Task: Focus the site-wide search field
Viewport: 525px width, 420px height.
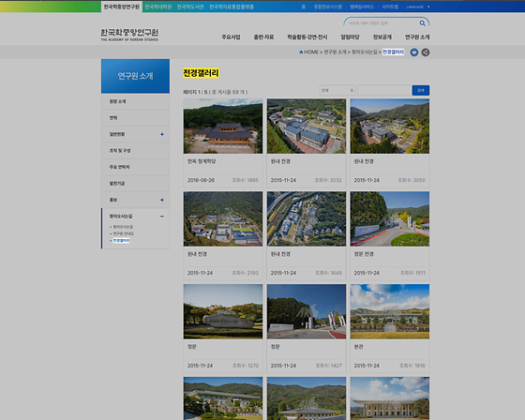Action: [x=382, y=23]
